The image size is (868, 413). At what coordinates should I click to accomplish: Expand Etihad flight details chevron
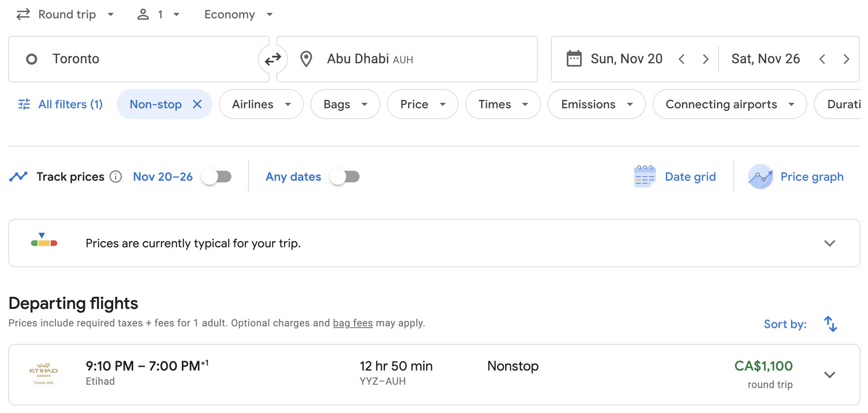pos(829,375)
